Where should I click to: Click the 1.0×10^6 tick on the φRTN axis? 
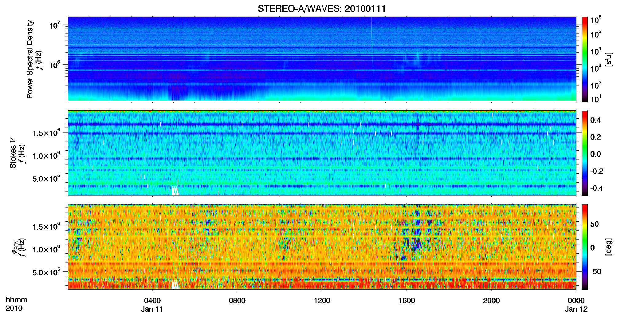[46, 249]
